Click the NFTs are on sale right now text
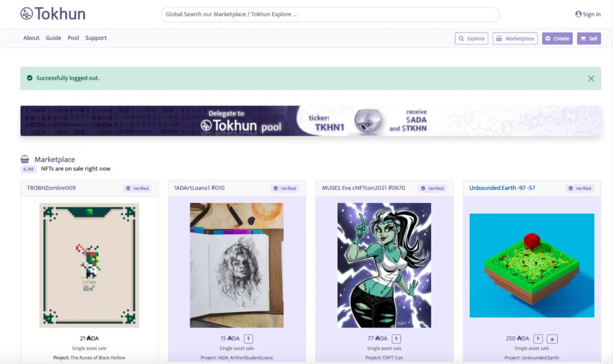613x364 pixels. 75,169
